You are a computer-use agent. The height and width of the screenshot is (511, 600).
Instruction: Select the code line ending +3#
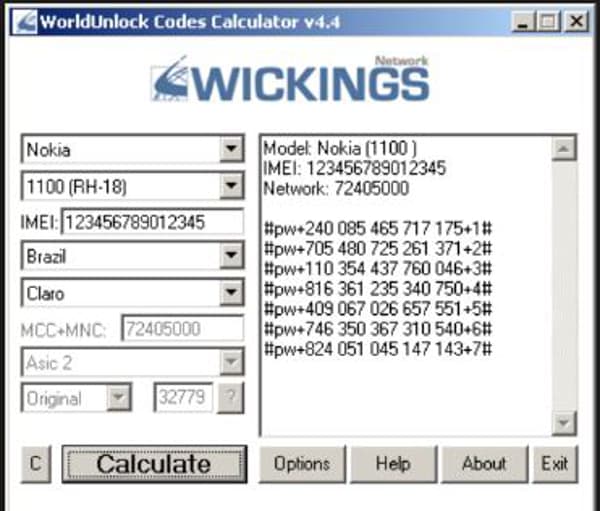pos(378,268)
